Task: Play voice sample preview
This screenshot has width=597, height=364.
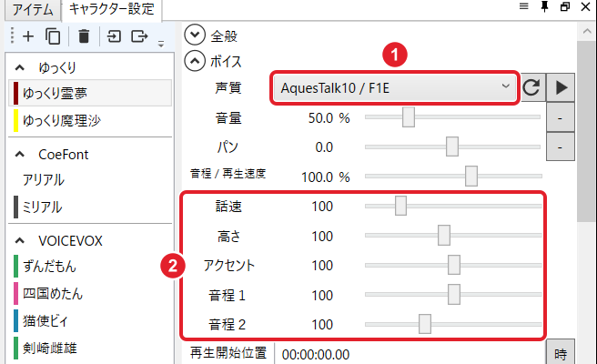Action: coord(561,87)
